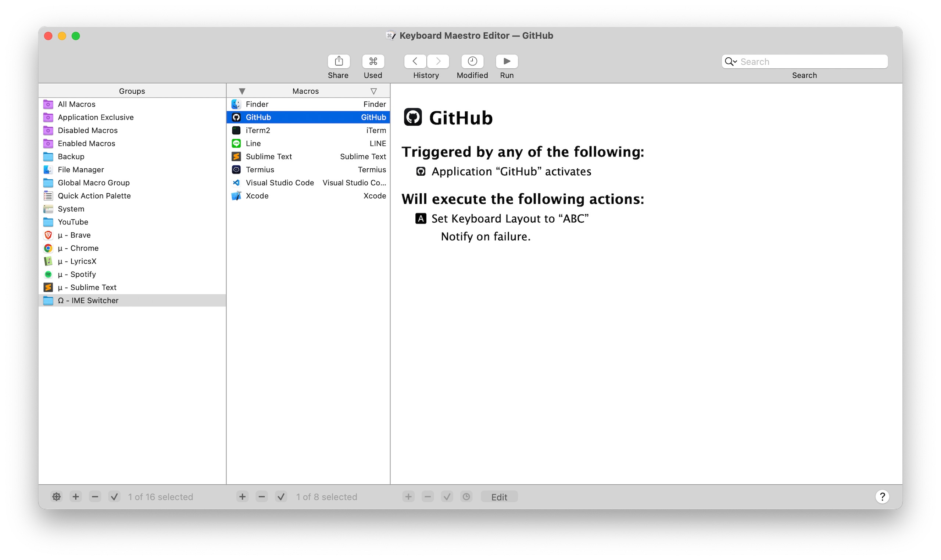
Task: Select the System group
Action: [x=132, y=209]
